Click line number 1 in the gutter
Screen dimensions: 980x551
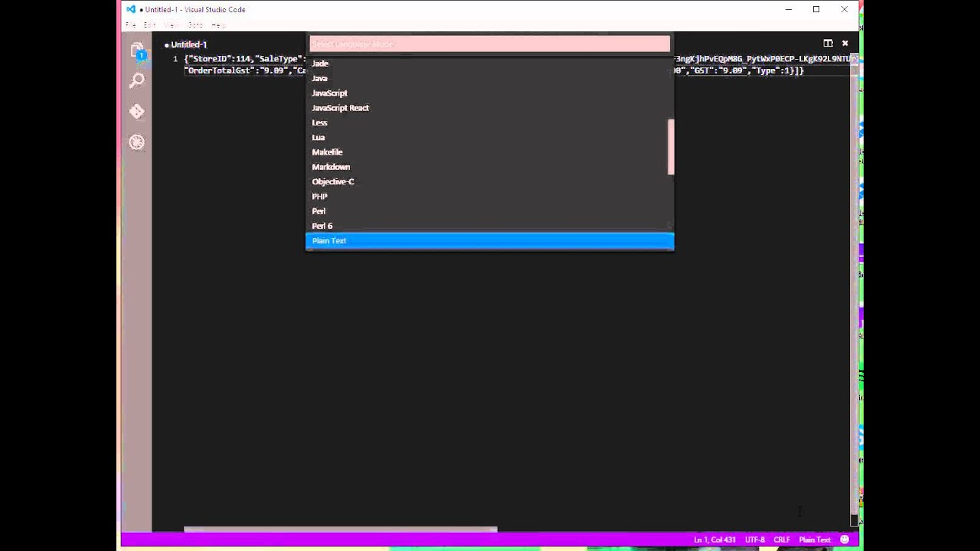coord(175,59)
